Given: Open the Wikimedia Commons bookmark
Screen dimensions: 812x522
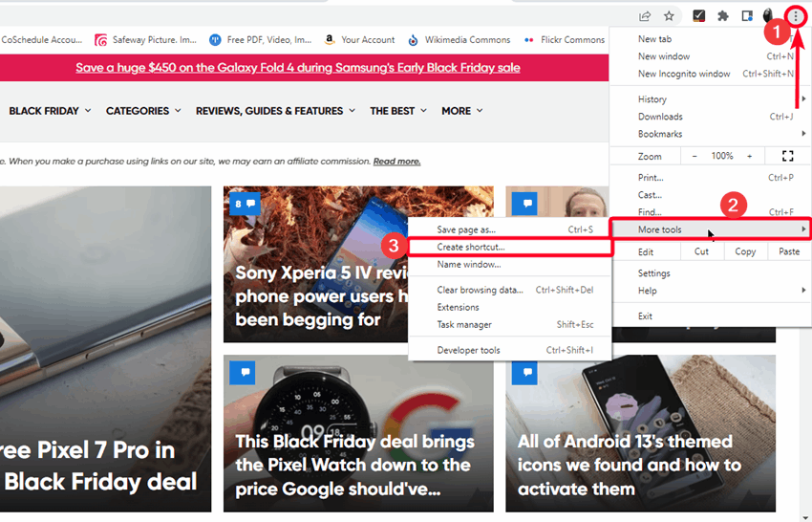Looking at the screenshot, I should click(x=459, y=40).
